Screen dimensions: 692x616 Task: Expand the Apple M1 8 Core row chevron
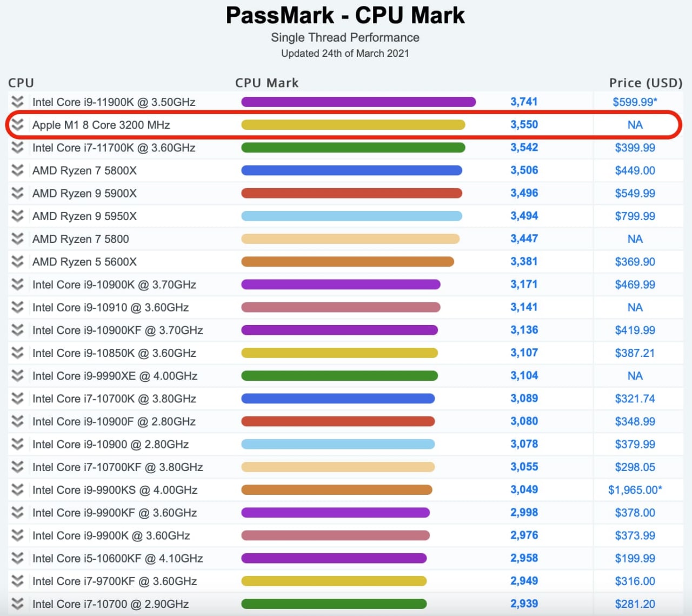18,124
